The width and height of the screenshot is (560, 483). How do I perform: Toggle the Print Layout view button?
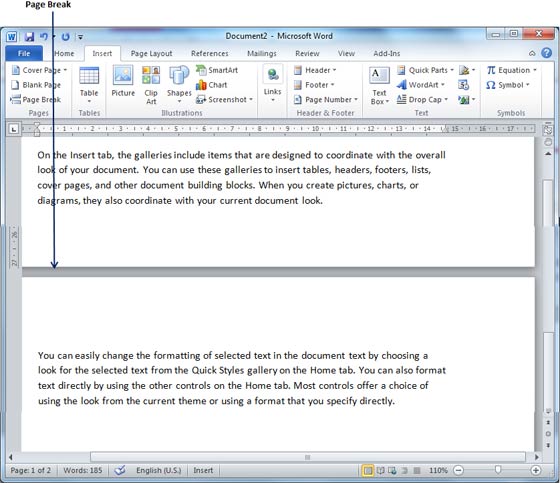[367, 470]
